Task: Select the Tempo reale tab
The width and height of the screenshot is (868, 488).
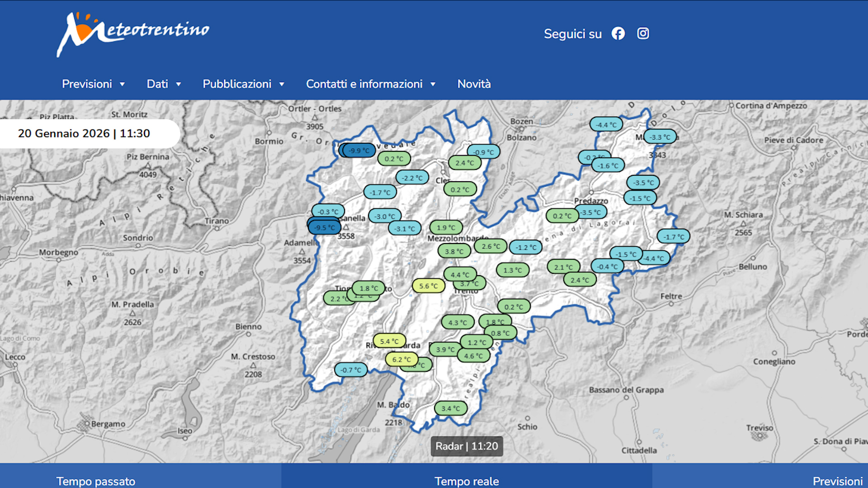Action: pos(467,481)
